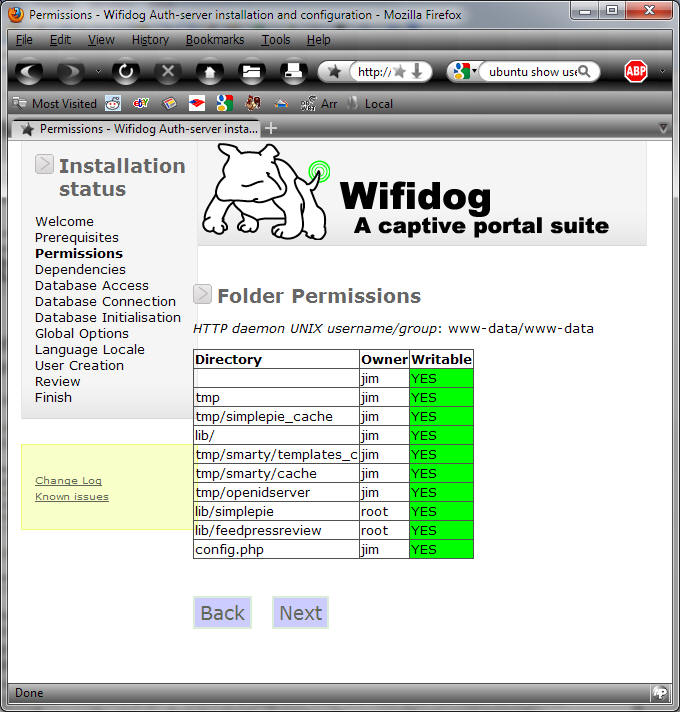The width and height of the screenshot is (680, 712).
Task: Click Dependencies in the sidebar
Action: pos(80,270)
